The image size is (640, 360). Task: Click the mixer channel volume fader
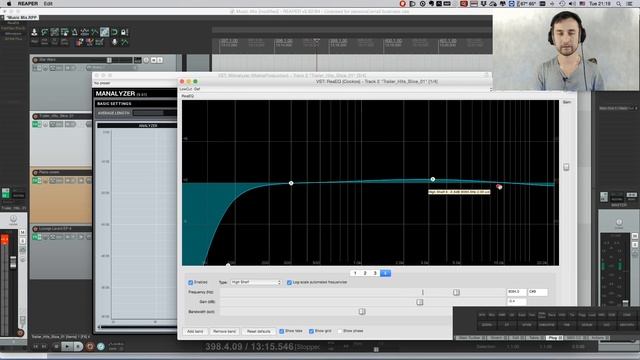pyautogui.click(x=13, y=262)
